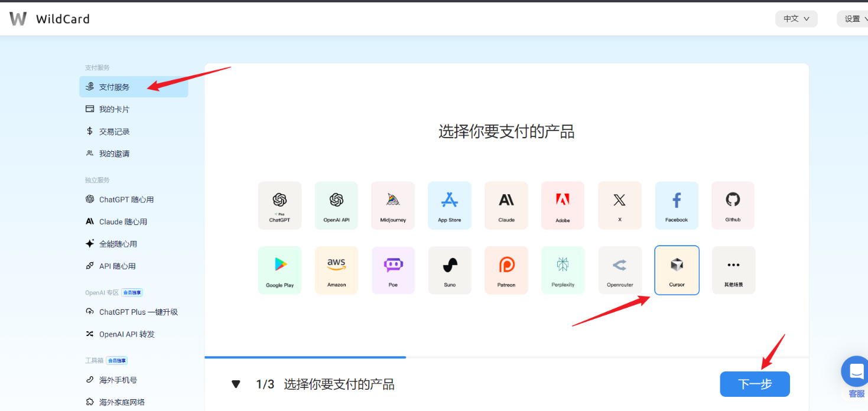The width and height of the screenshot is (868, 411).
Task: Select the Google Play product tile
Action: [279, 270]
